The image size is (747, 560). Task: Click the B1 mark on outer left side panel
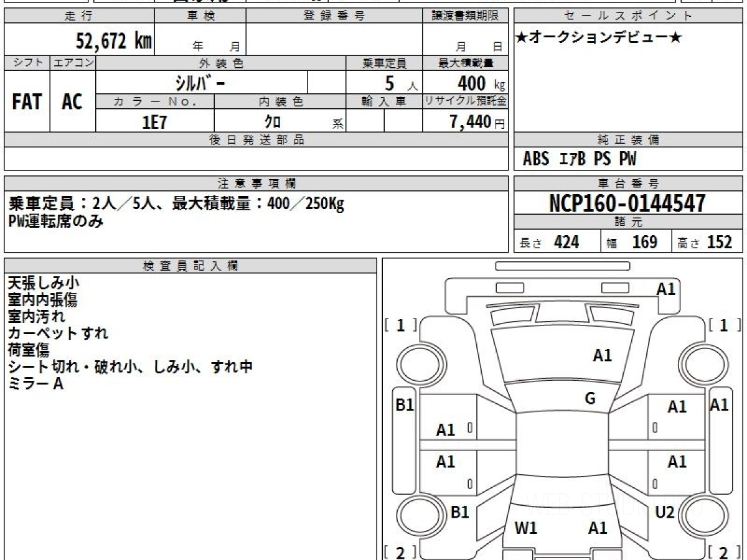[405, 405]
